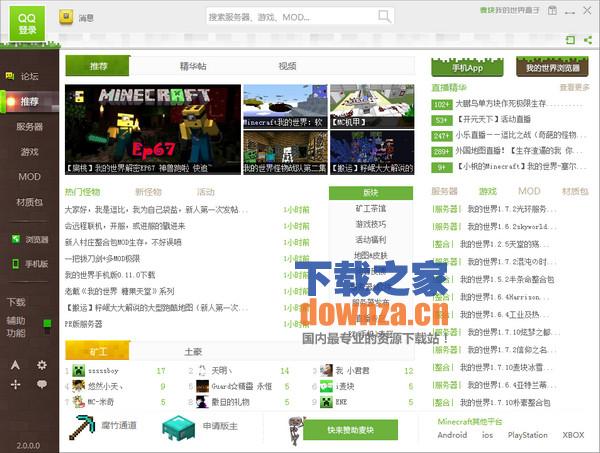Image resolution: width=600 pixels, height=453 pixels.
Task: Open the 活动福利 board
Action: 370,240
